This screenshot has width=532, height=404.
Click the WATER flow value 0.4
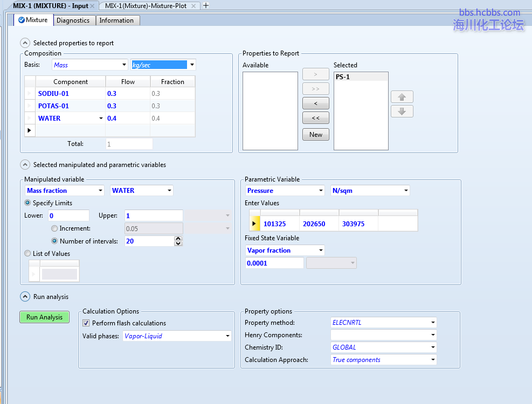tap(128, 119)
